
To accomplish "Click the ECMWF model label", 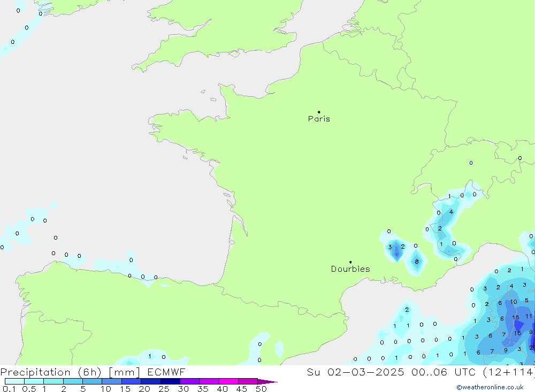I will [166, 372].
